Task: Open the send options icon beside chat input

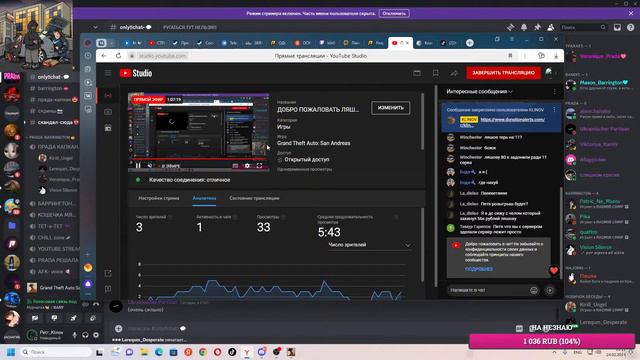Action: point(550,290)
